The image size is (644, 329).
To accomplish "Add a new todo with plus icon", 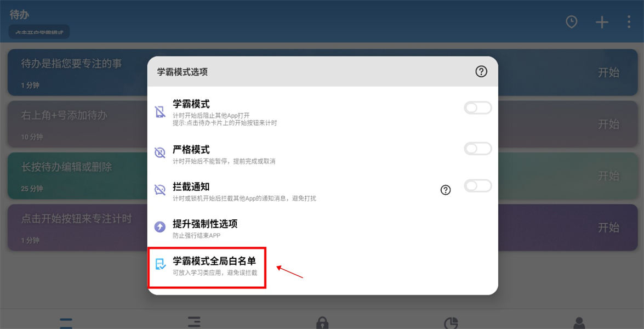I will click(602, 22).
